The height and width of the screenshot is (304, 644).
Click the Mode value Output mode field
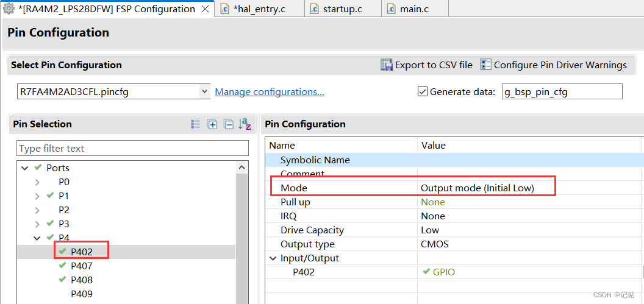pos(478,188)
